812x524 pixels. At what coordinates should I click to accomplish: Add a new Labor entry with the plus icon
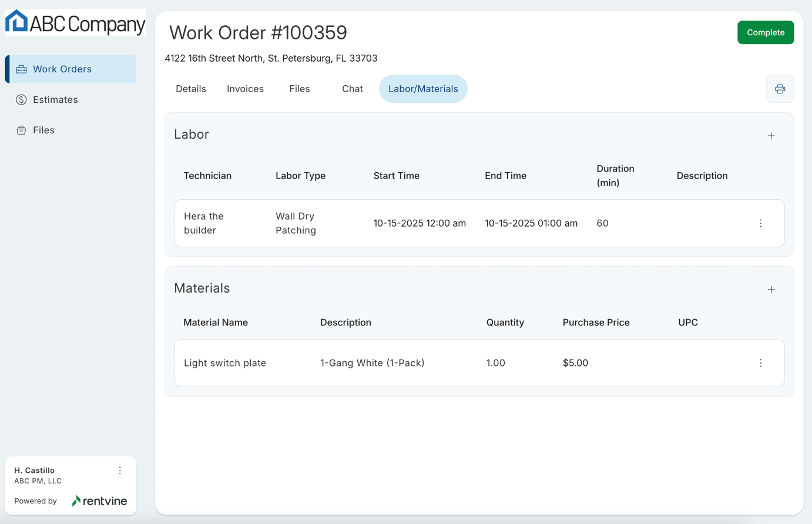771,135
